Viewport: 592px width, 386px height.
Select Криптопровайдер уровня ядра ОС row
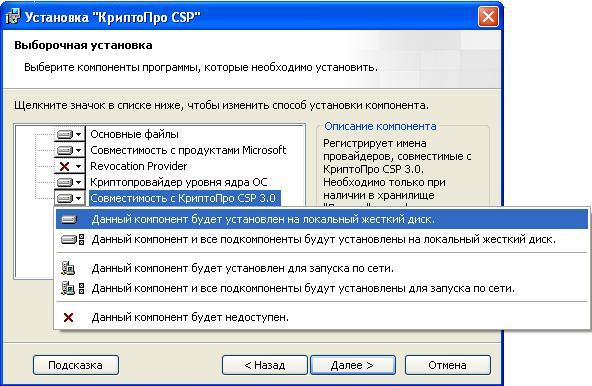coord(179,182)
